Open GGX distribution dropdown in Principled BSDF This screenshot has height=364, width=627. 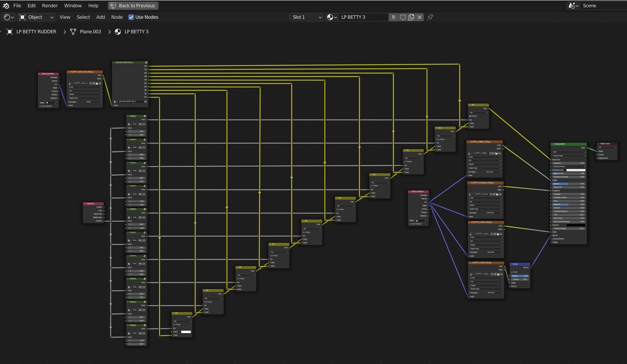pos(569,152)
